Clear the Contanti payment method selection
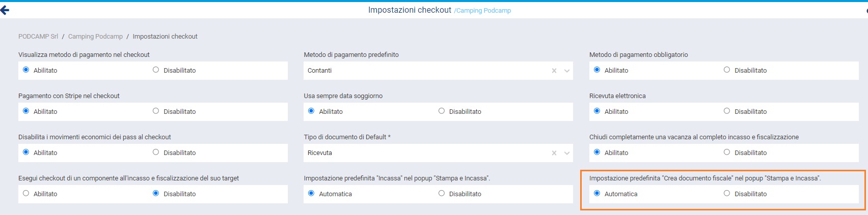Image resolution: width=868 pixels, height=215 pixels. pyautogui.click(x=554, y=71)
